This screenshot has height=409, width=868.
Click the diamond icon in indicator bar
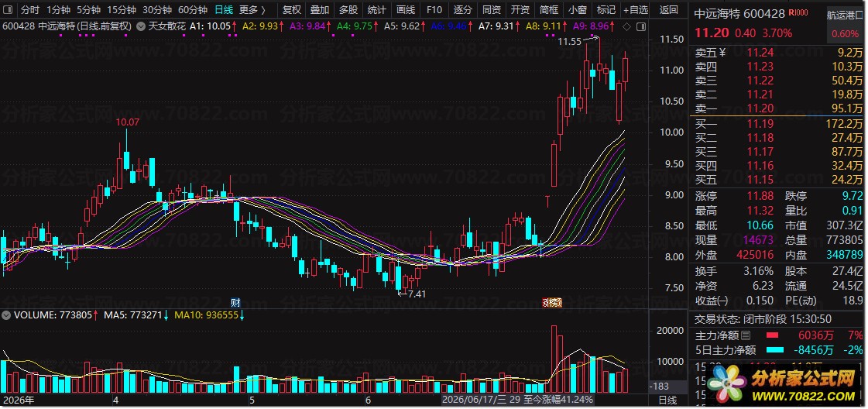pyautogui.click(x=627, y=26)
